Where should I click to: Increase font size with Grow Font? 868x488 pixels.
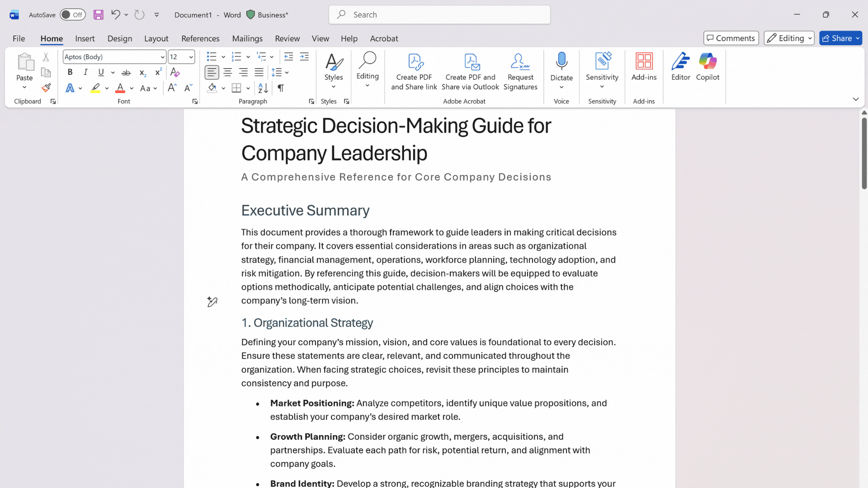[x=172, y=88]
